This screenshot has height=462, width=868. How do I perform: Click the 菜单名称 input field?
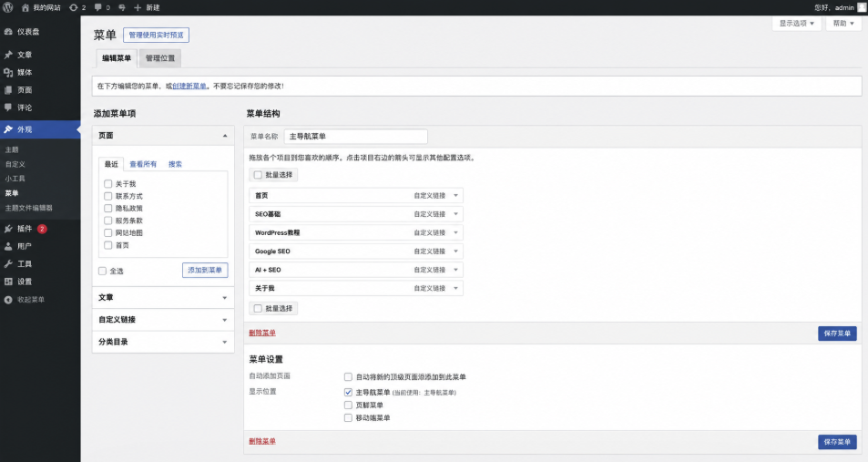pyautogui.click(x=356, y=137)
